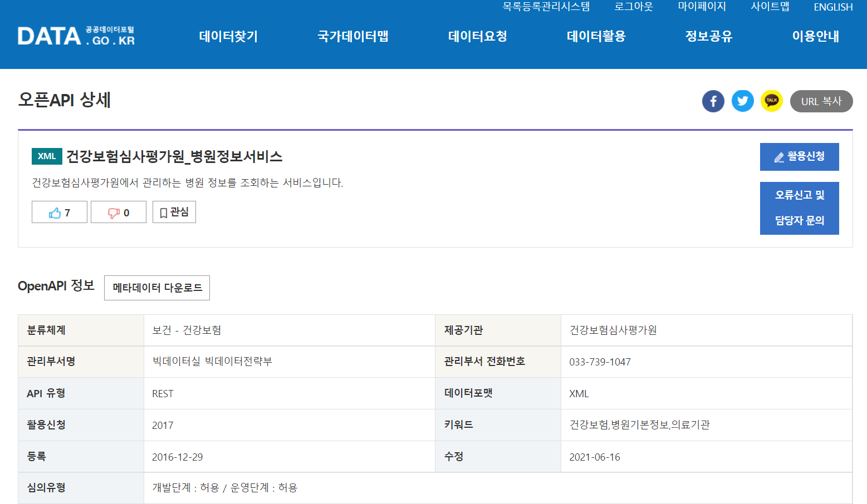
Task: Click the 활용신청 apply button
Action: (x=800, y=157)
